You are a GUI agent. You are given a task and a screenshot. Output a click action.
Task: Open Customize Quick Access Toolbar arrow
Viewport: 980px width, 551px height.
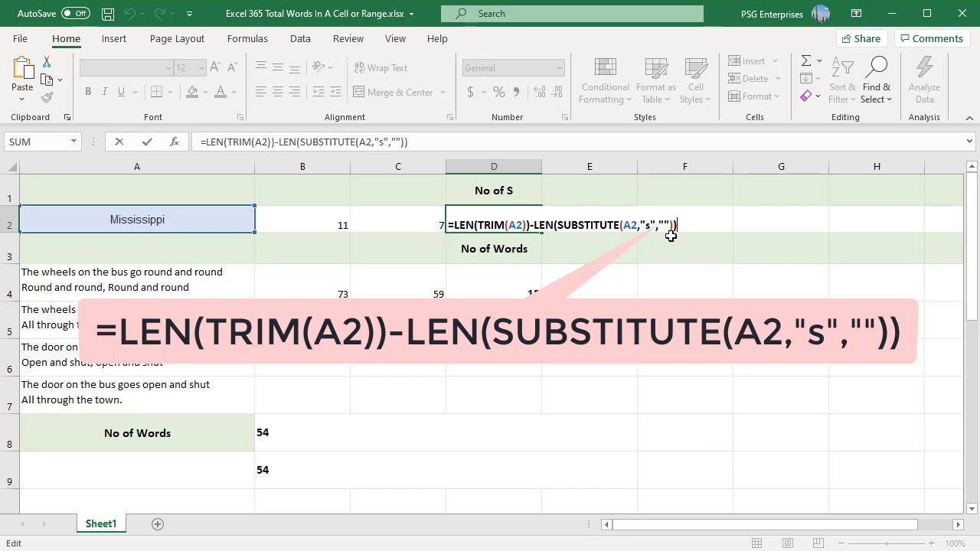(x=190, y=14)
